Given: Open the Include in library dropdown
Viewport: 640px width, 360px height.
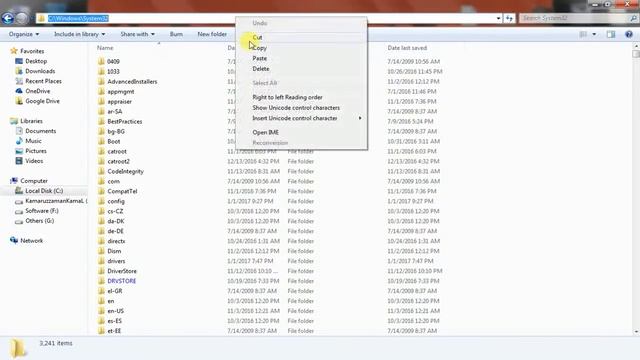Looking at the screenshot, I should click(x=80, y=34).
